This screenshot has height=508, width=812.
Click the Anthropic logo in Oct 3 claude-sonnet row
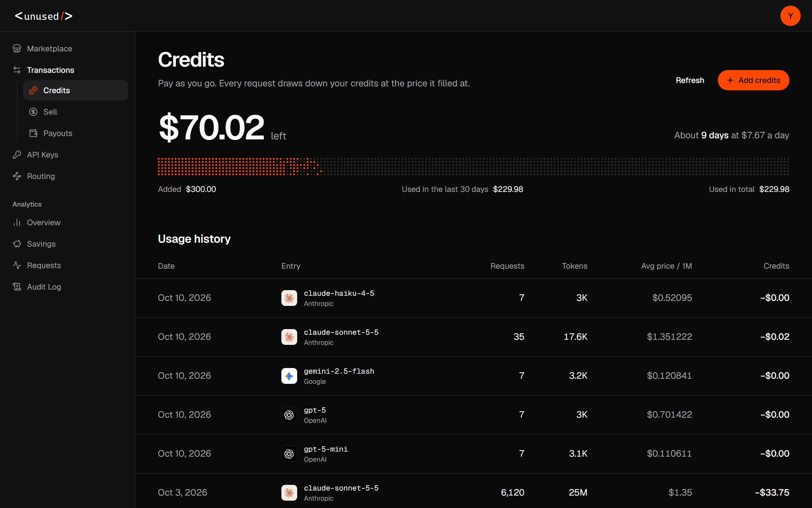click(289, 493)
